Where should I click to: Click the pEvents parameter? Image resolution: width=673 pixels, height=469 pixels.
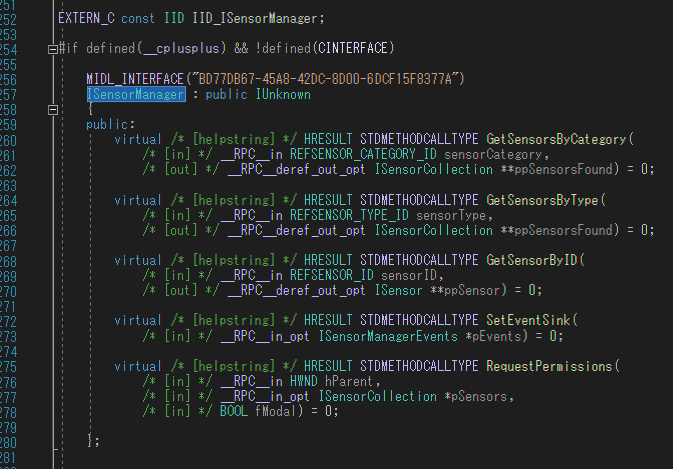497,336
